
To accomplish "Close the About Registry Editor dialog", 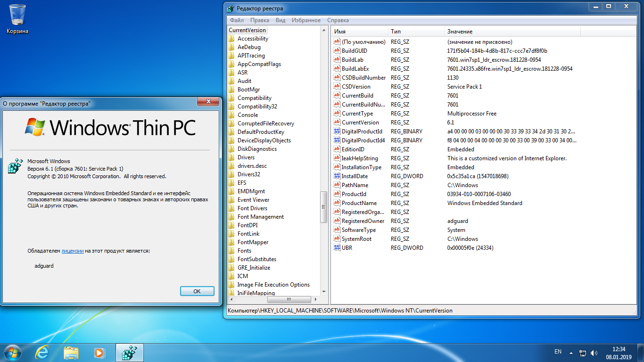I will (207, 101).
